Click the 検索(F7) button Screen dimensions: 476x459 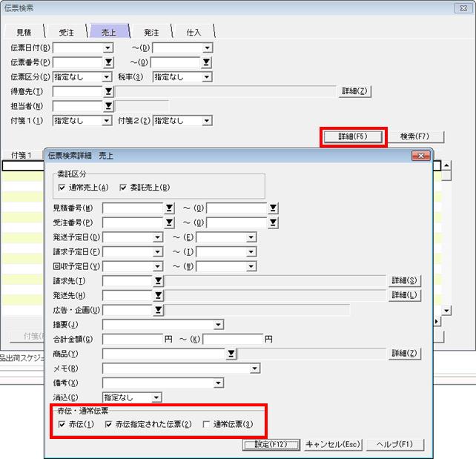click(414, 136)
